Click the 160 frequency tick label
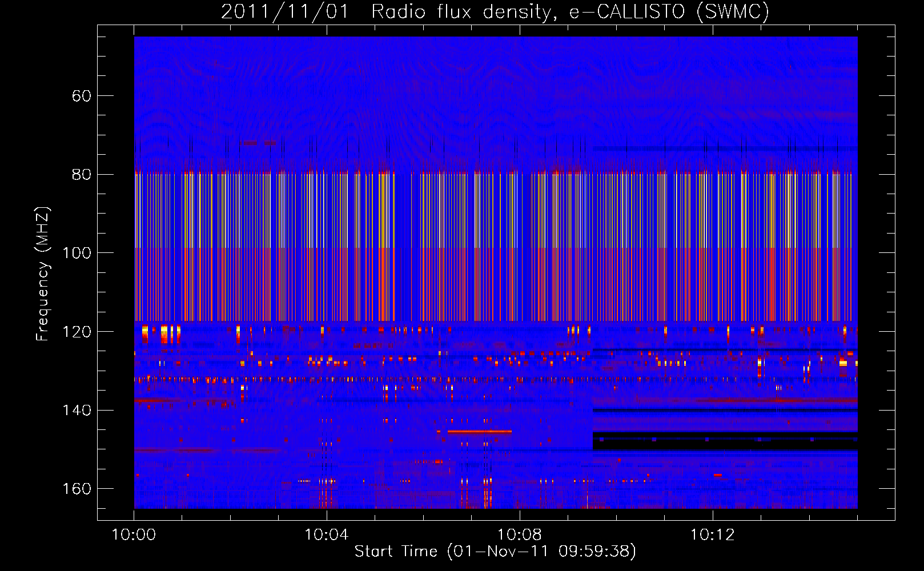Viewport: 924px width, 571px height. click(x=77, y=489)
